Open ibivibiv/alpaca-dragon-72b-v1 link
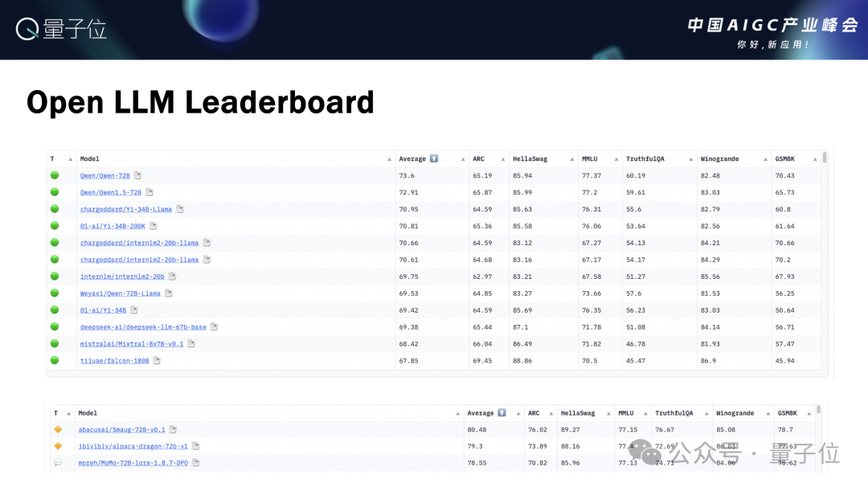 (133, 446)
